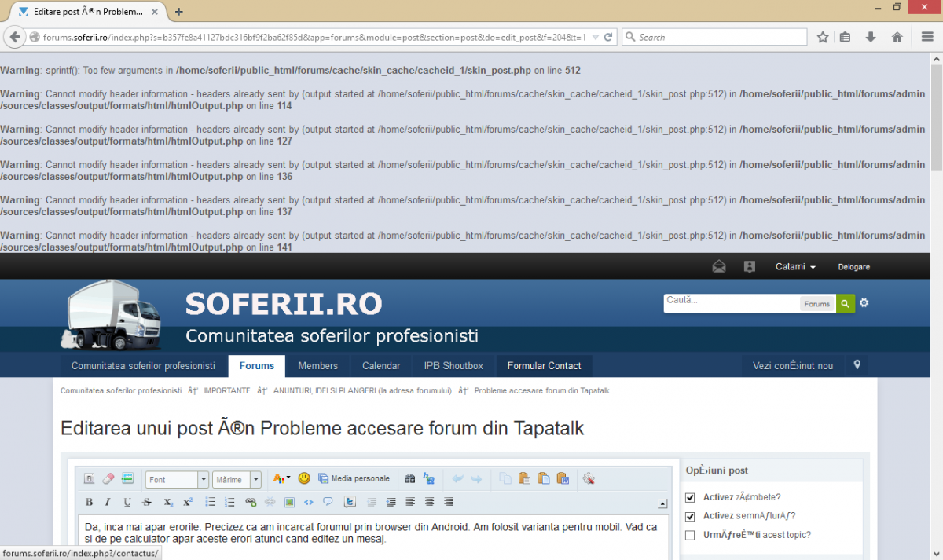Toggle the 'Activez zâmbete' checkbox
This screenshot has width=943, height=560.
(690, 497)
